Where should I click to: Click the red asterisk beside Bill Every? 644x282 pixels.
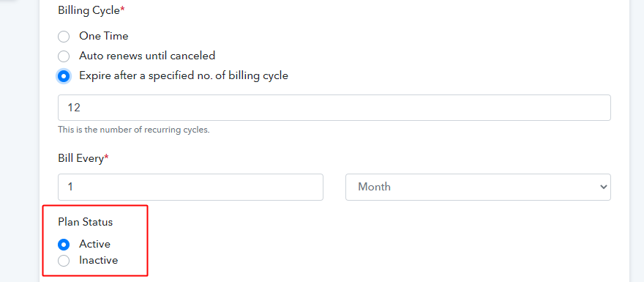tap(106, 157)
